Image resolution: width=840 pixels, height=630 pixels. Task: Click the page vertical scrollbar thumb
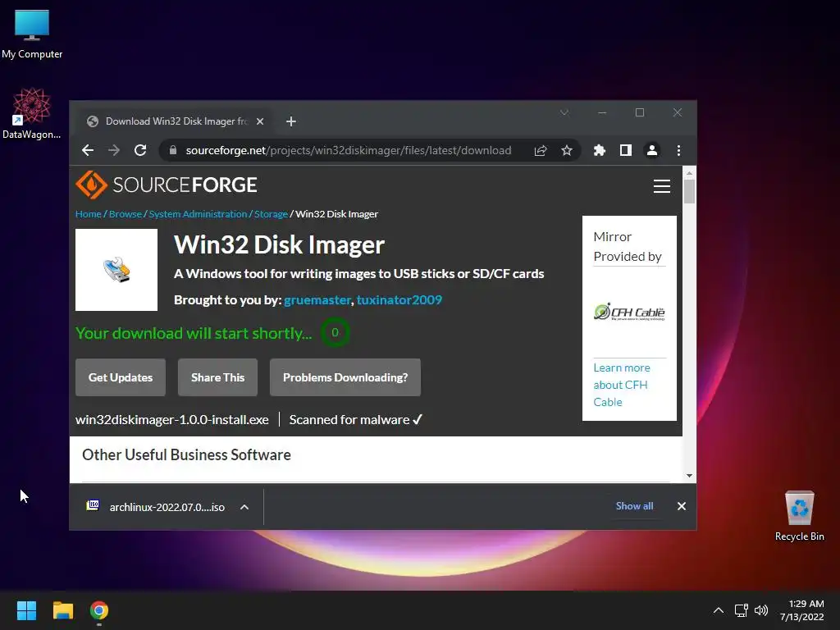click(x=689, y=192)
